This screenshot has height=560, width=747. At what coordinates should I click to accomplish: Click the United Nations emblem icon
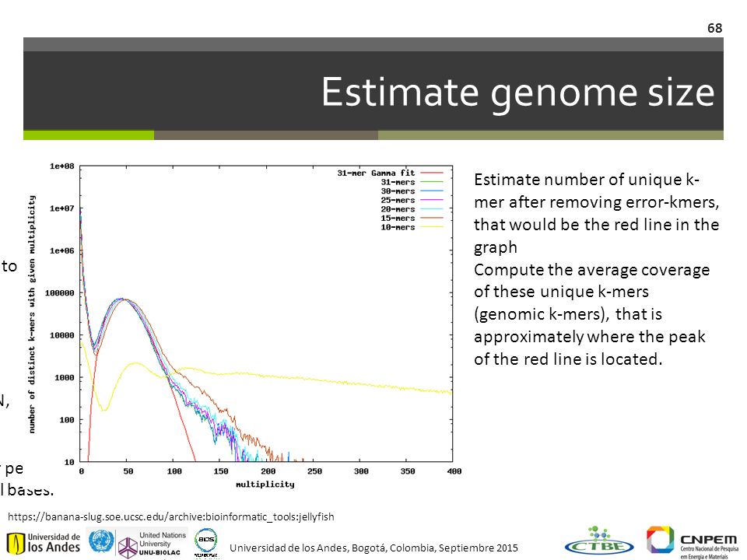click(x=101, y=541)
